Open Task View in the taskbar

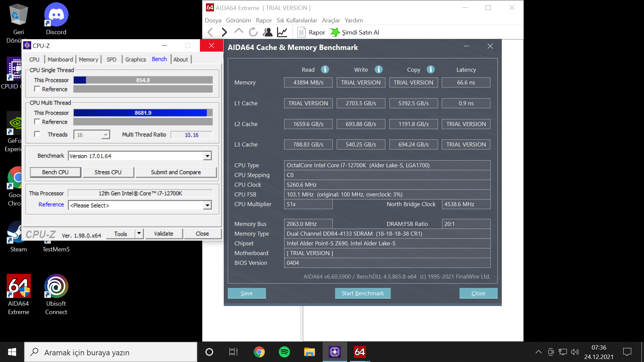click(x=233, y=352)
